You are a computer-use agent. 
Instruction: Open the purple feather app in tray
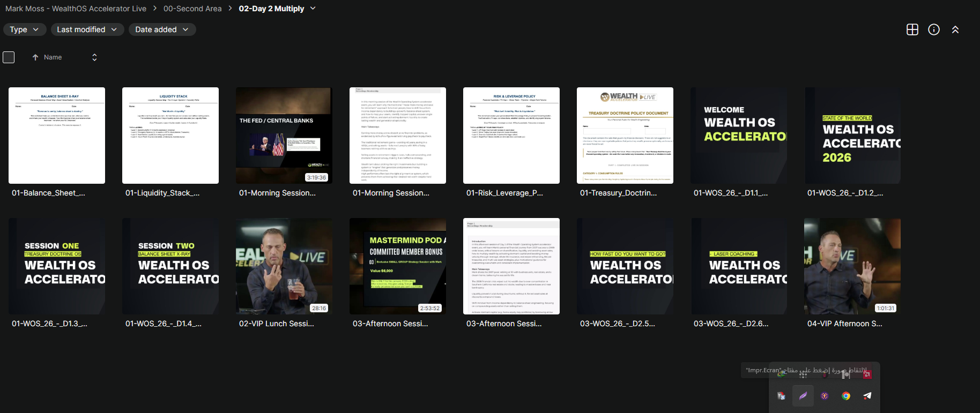coord(803,396)
